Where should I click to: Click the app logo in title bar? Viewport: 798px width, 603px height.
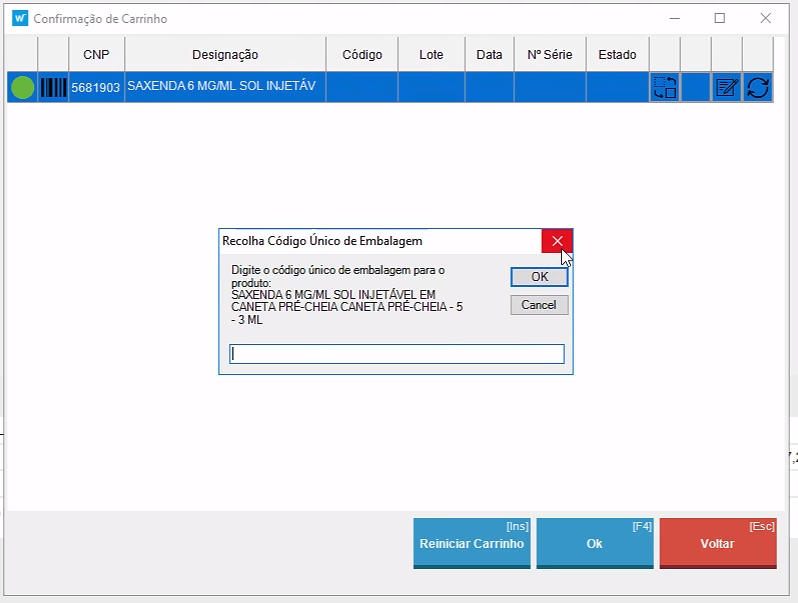point(19,18)
